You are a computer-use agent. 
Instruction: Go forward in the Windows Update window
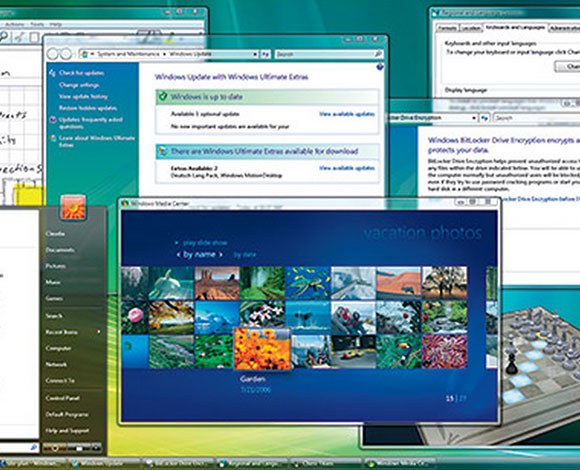click(65, 54)
